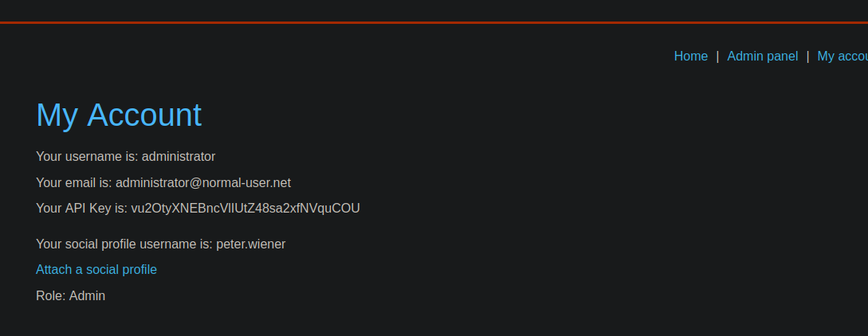Image resolution: width=868 pixels, height=336 pixels.
Task: Go to the Admin panel
Action: [x=762, y=56]
